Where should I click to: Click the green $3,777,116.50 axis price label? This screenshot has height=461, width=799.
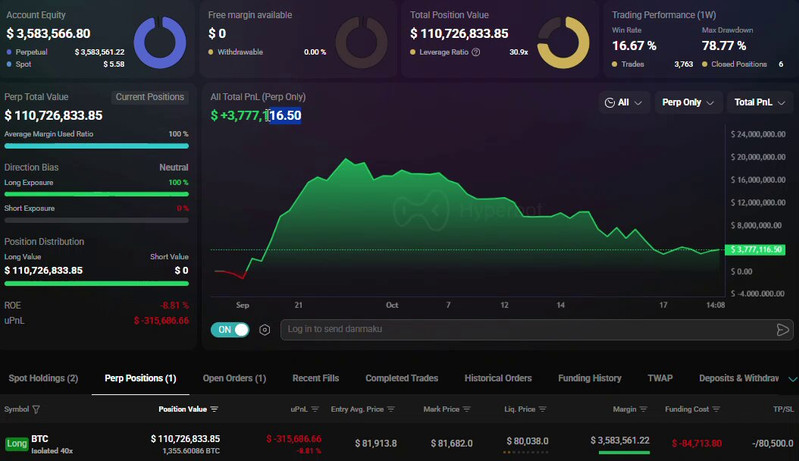tap(755, 250)
